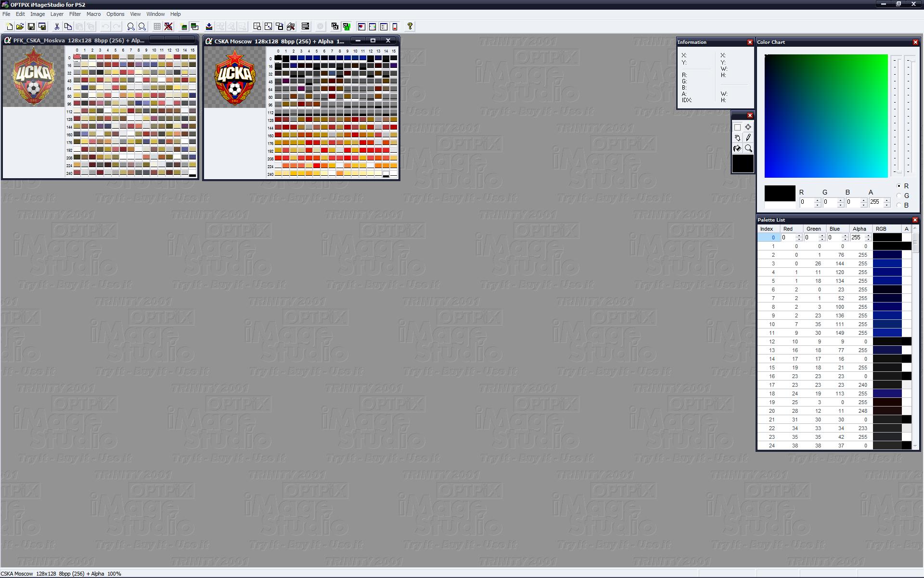The height and width of the screenshot is (578, 924).
Task: Activate the hand pan tool
Action: [x=737, y=138]
